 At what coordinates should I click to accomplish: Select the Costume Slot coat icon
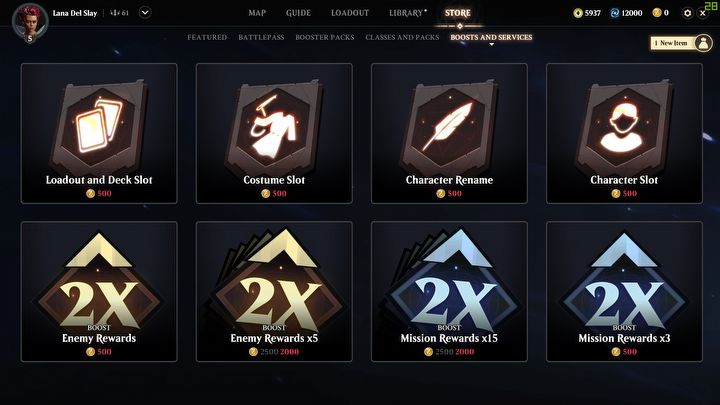click(274, 125)
